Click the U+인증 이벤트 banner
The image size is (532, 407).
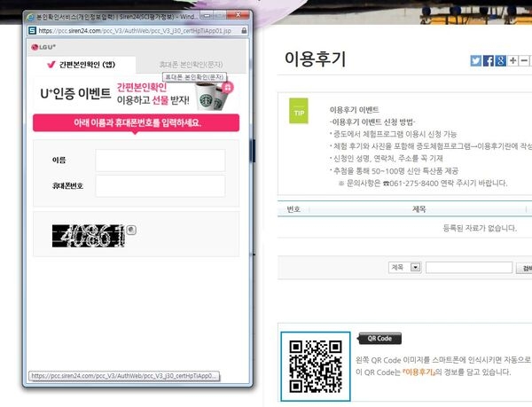(x=136, y=93)
